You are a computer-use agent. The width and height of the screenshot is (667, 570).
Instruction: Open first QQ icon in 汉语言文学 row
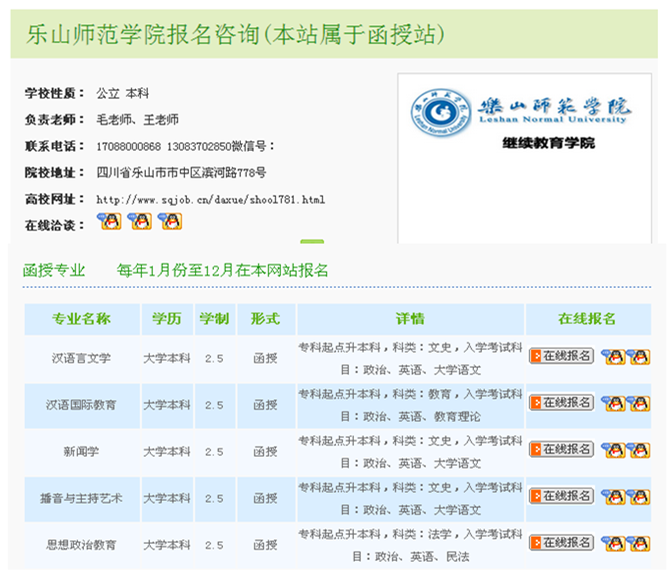point(613,356)
